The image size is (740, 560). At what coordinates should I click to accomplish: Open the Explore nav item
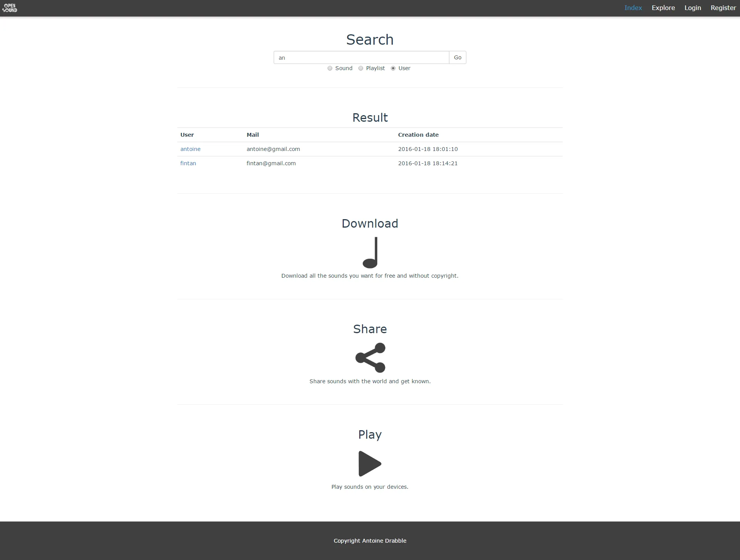tap(663, 8)
